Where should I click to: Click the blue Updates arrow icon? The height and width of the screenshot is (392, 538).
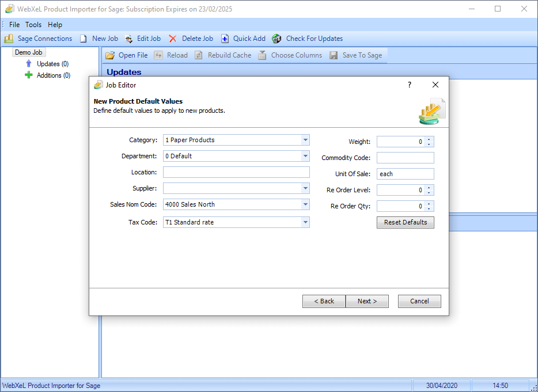[29, 64]
